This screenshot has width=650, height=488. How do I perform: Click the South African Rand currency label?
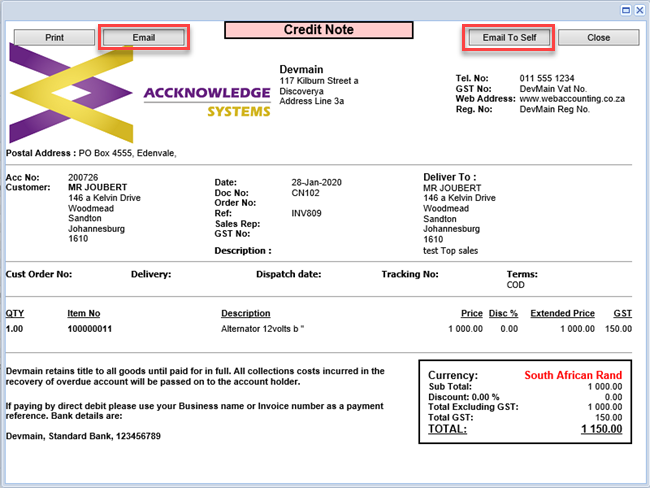coord(573,375)
